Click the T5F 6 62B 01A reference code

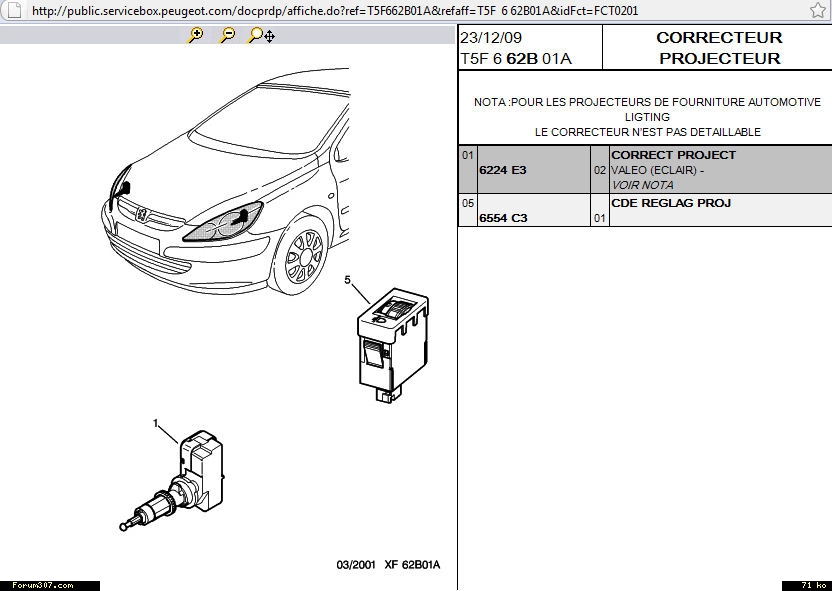pyautogui.click(x=515, y=59)
